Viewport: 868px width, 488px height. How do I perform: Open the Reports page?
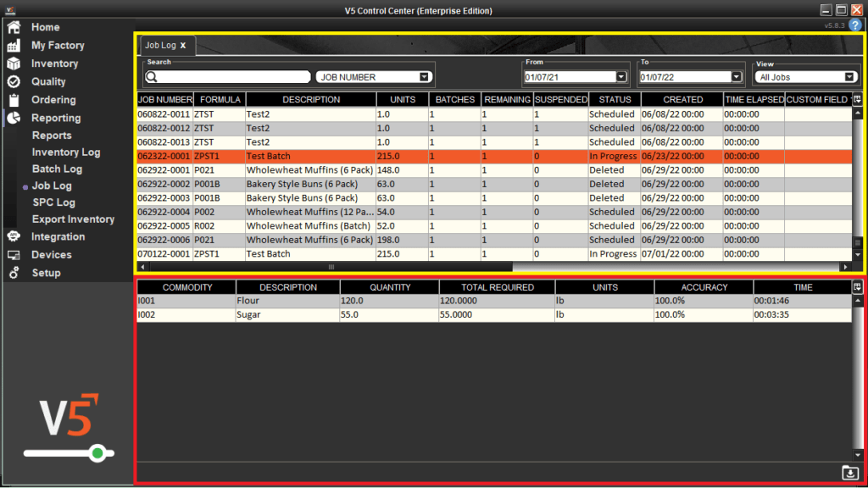click(x=52, y=134)
